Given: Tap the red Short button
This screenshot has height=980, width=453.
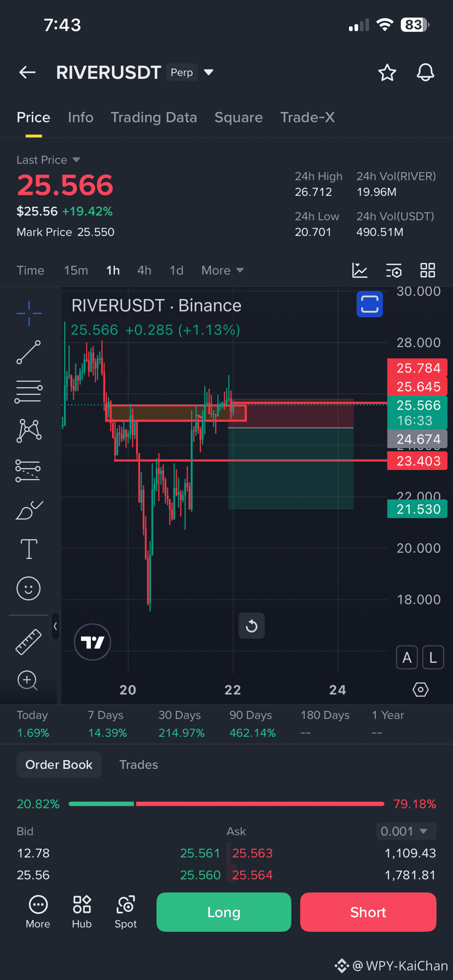Looking at the screenshot, I should (x=368, y=912).
